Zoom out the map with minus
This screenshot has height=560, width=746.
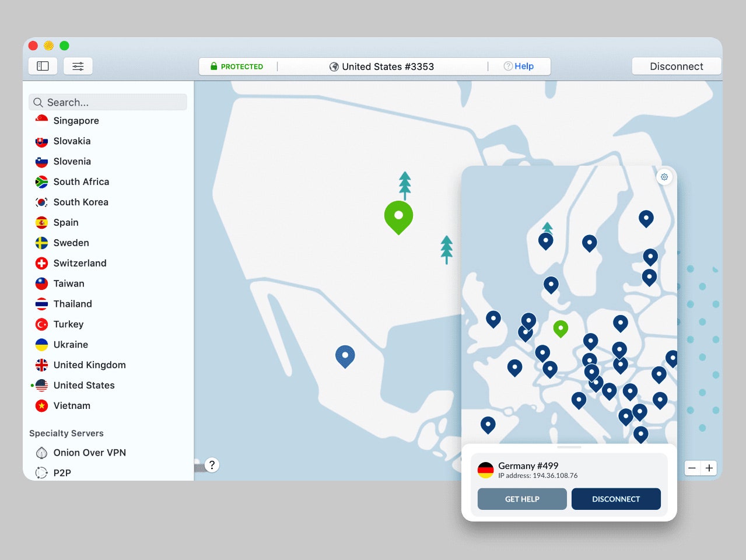coord(692,468)
